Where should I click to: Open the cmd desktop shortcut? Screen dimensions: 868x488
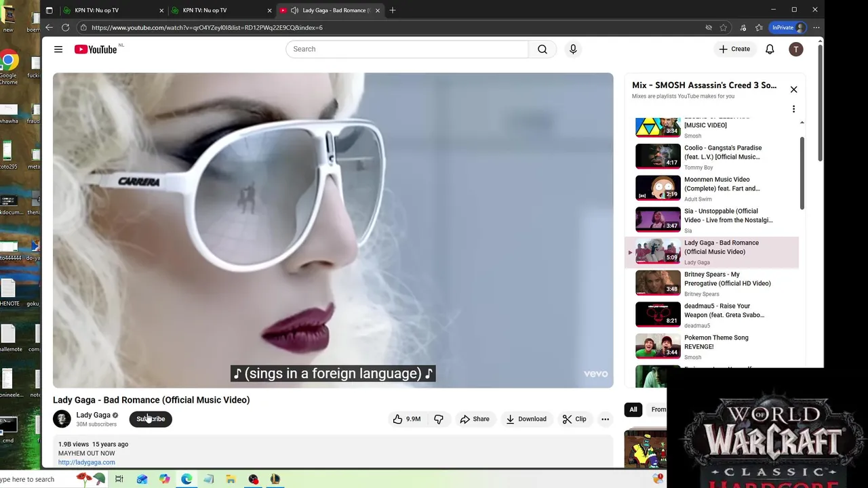7,430
